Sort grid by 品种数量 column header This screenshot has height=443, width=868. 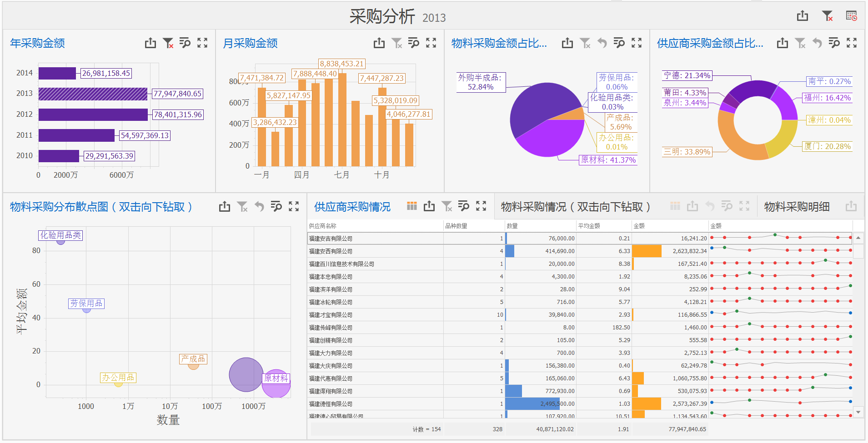coord(474,226)
